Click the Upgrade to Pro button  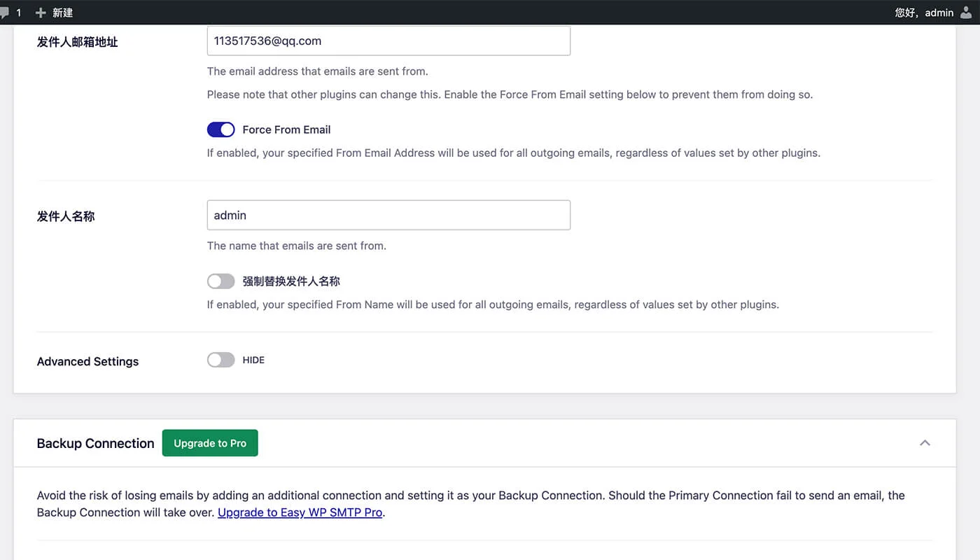point(210,443)
